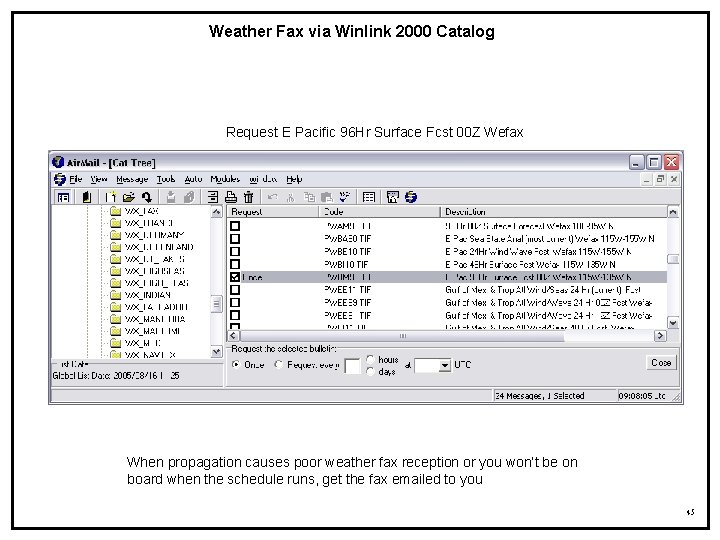
Task: Click the lines format toolbar icon
Action: point(213,197)
